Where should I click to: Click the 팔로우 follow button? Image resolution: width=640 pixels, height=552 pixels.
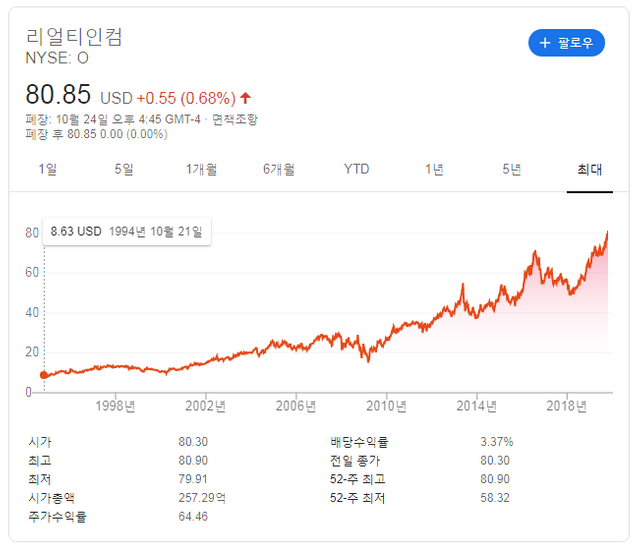coord(566,43)
